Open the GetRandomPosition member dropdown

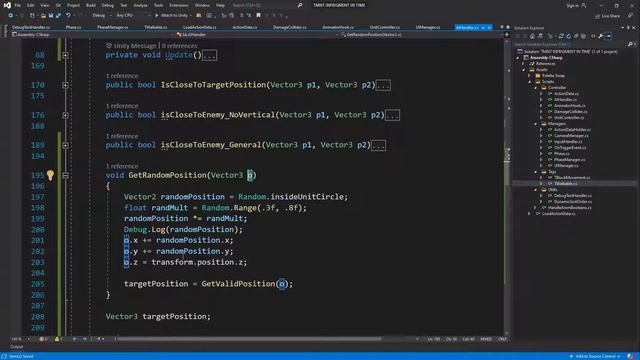click(421, 35)
